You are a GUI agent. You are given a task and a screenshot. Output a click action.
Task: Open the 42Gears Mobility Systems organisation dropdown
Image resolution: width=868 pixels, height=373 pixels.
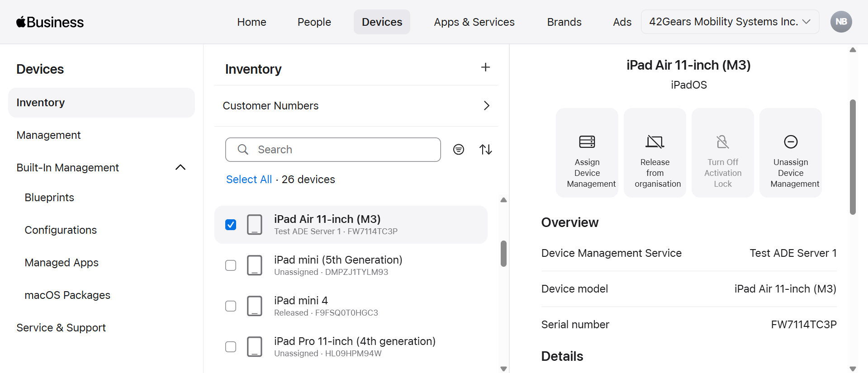point(729,22)
